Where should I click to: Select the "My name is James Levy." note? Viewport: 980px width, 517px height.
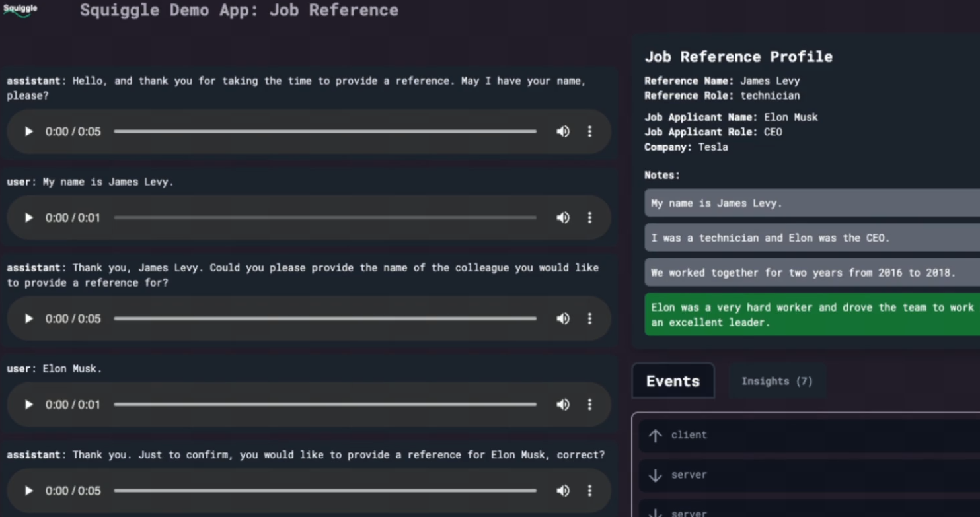pos(812,203)
